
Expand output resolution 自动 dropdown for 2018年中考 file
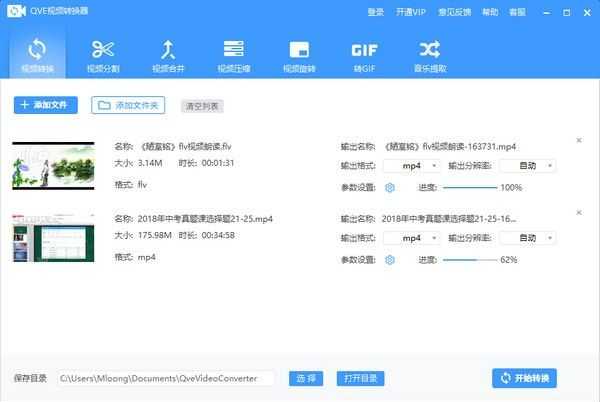coord(528,238)
